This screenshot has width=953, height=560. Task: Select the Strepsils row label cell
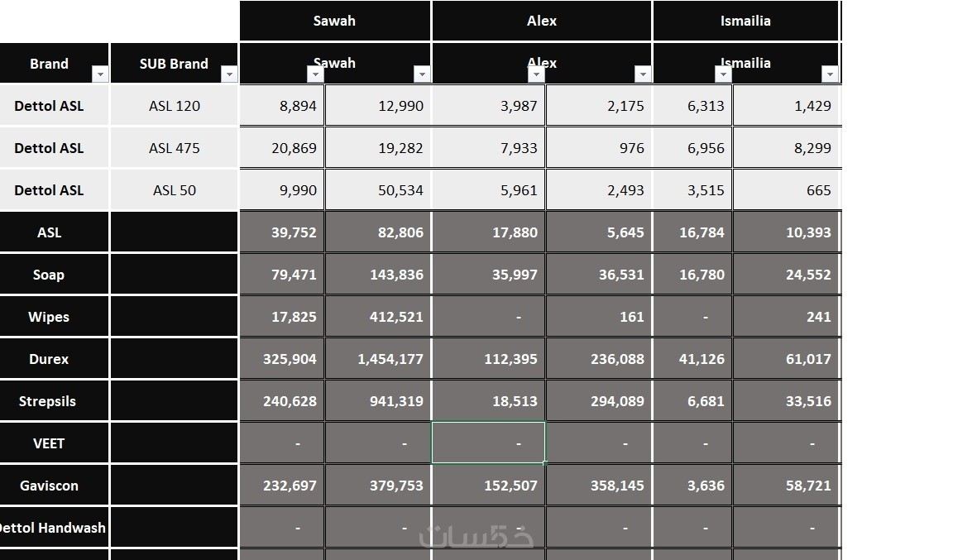(50, 401)
